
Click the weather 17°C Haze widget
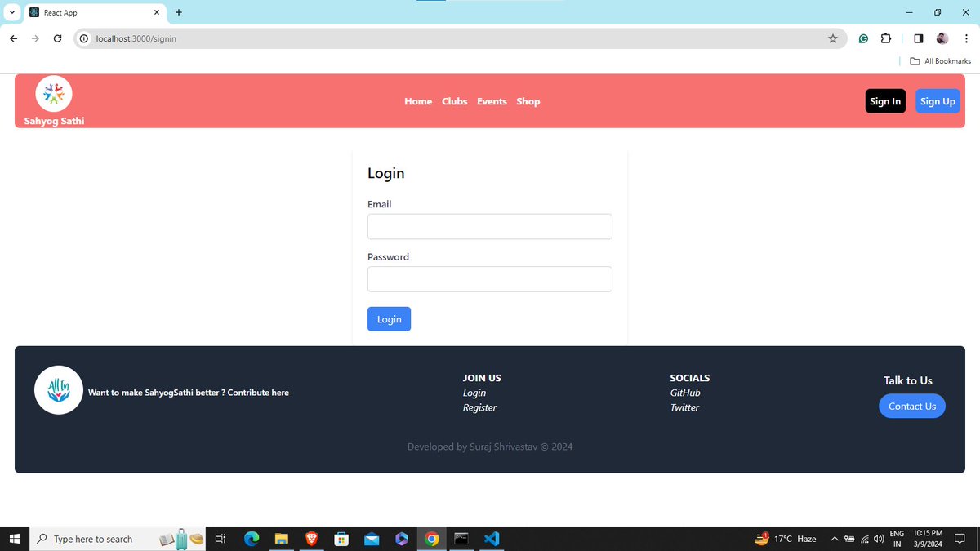click(x=785, y=539)
